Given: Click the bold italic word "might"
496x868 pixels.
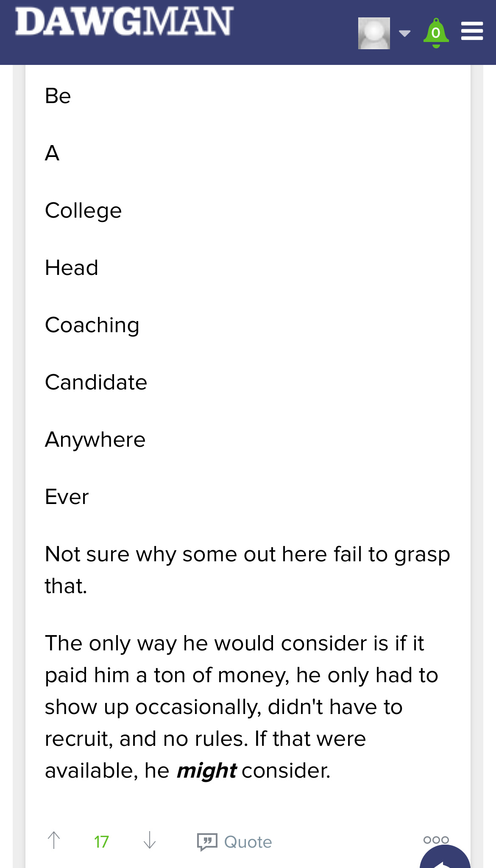Looking at the screenshot, I should click(206, 770).
